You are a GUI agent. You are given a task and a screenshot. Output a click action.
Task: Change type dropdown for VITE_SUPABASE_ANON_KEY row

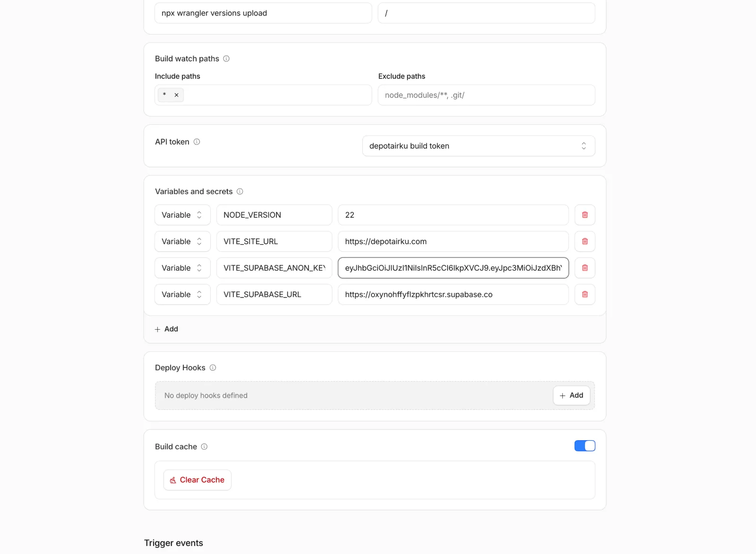[x=182, y=268]
